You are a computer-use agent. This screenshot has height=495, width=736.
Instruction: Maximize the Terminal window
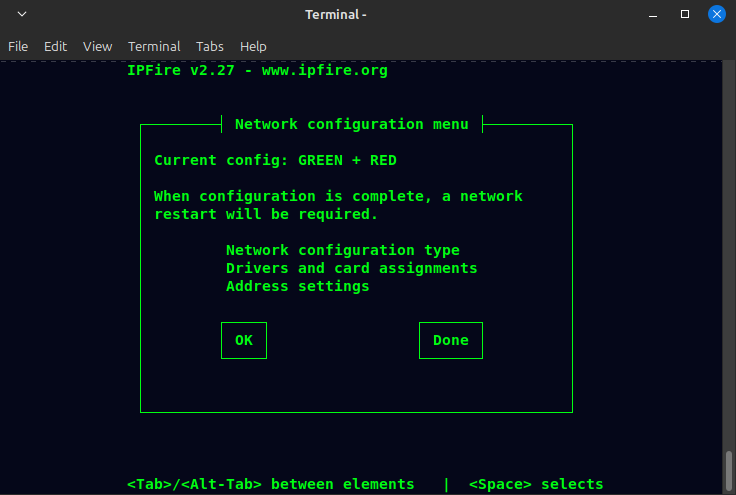[685, 15]
